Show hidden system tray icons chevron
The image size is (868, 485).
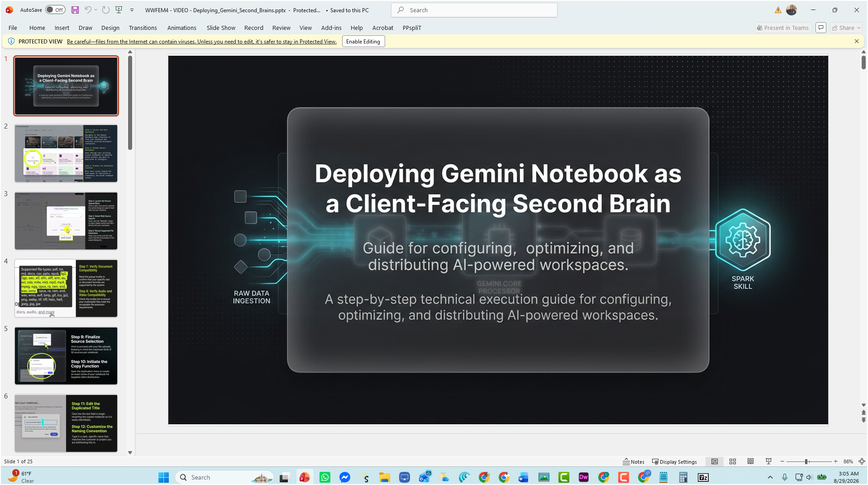point(770,477)
